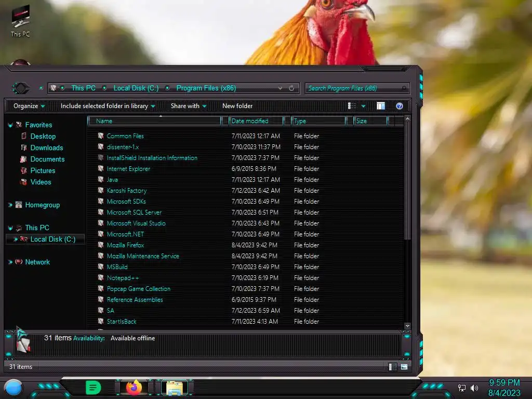Click the search magnifier icon
Viewport: 532px width, 399px height.
[x=404, y=88]
